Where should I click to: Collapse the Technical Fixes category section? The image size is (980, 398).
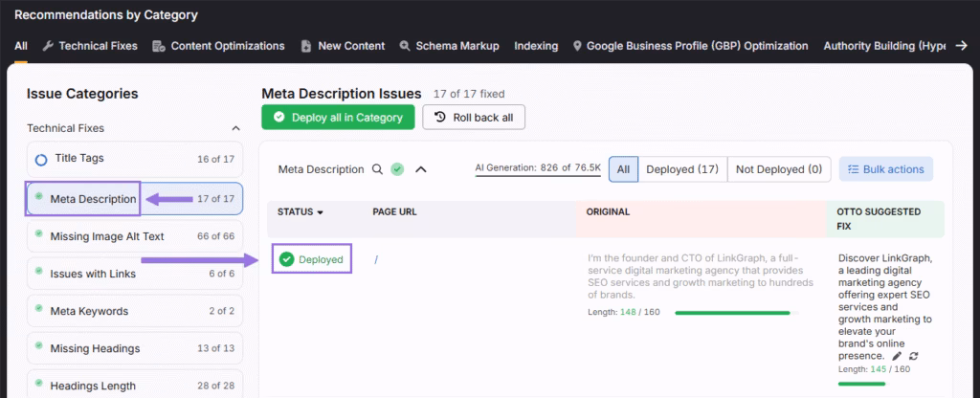[235, 128]
